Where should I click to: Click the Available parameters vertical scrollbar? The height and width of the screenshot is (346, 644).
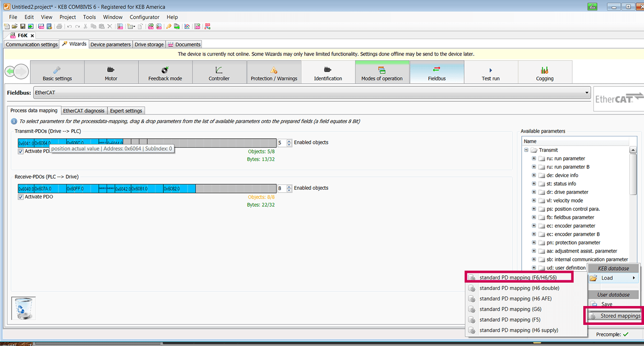(633, 175)
